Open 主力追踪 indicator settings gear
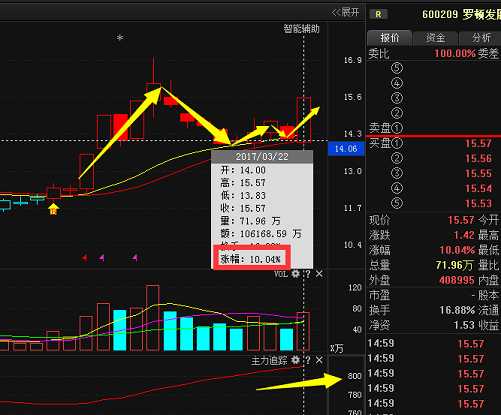Image resolution: width=501 pixels, height=415 pixels. 295,360
